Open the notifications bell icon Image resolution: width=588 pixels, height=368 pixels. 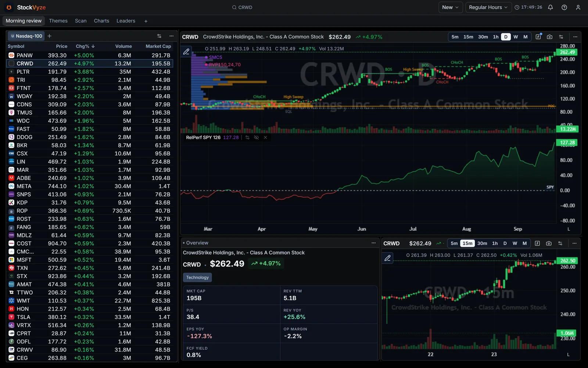(550, 7)
